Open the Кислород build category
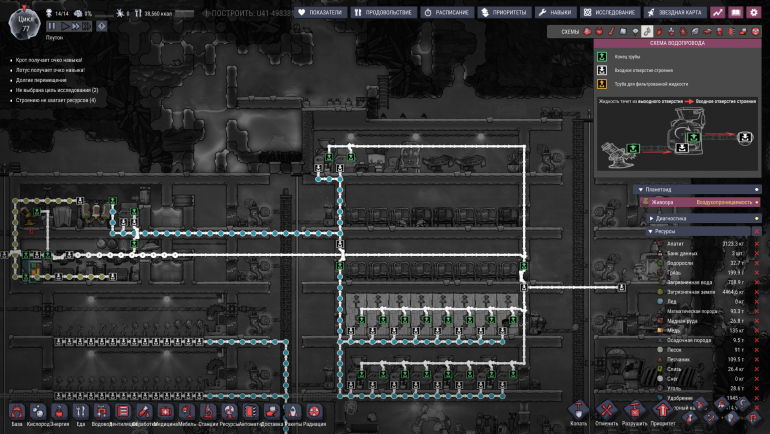 tap(37, 413)
